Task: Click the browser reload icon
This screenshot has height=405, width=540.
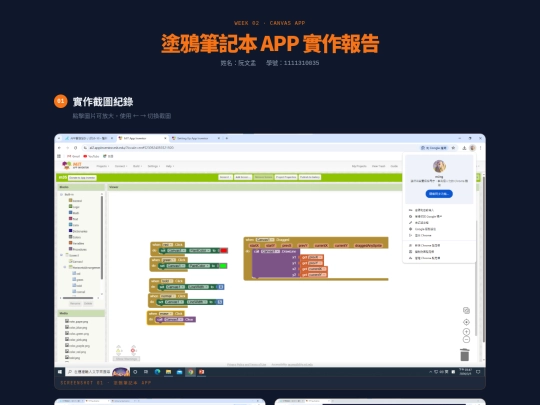Action: click(x=75, y=148)
